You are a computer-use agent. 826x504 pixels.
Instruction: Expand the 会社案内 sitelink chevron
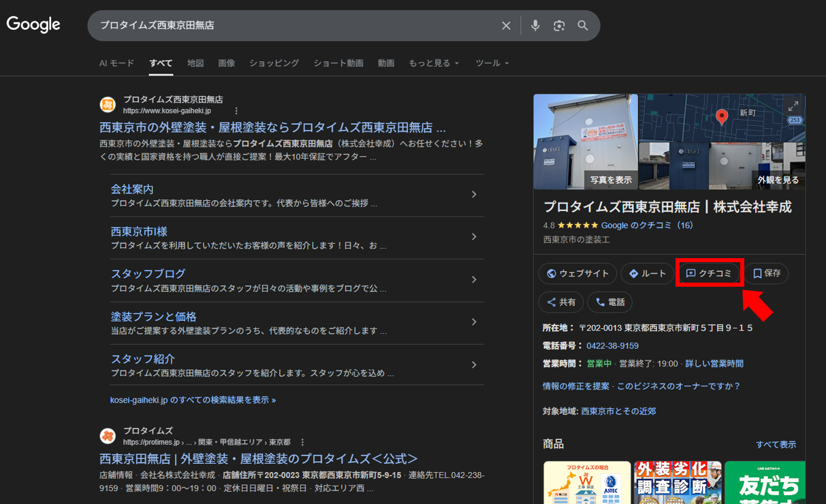click(x=474, y=195)
